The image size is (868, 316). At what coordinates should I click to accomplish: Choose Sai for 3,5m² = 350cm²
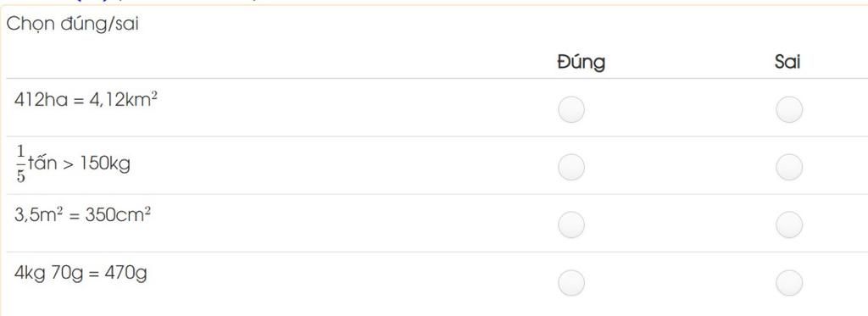(x=789, y=225)
